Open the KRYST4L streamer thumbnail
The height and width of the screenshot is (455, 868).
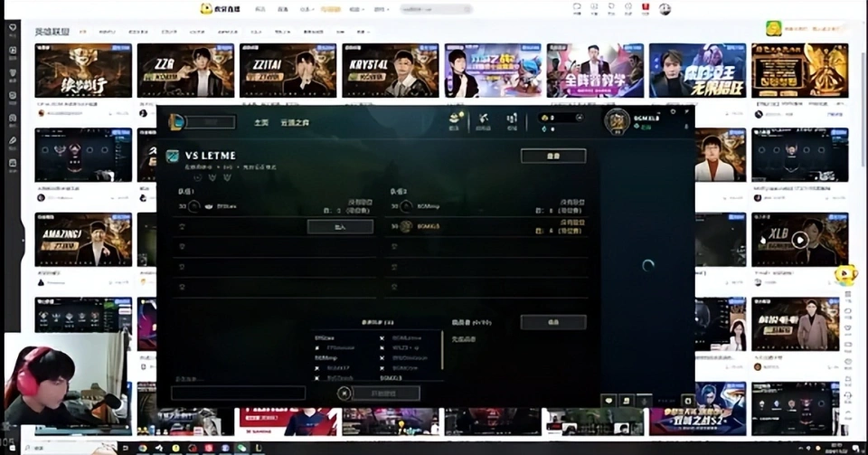(390, 71)
